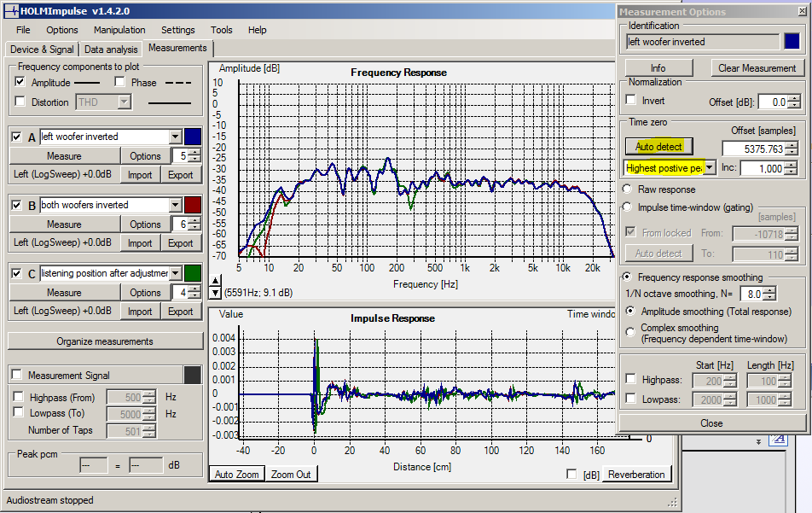Screen dimensions: 812x513
Task: Open the Highest positive peak dropdown
Action: coord(710,168)
